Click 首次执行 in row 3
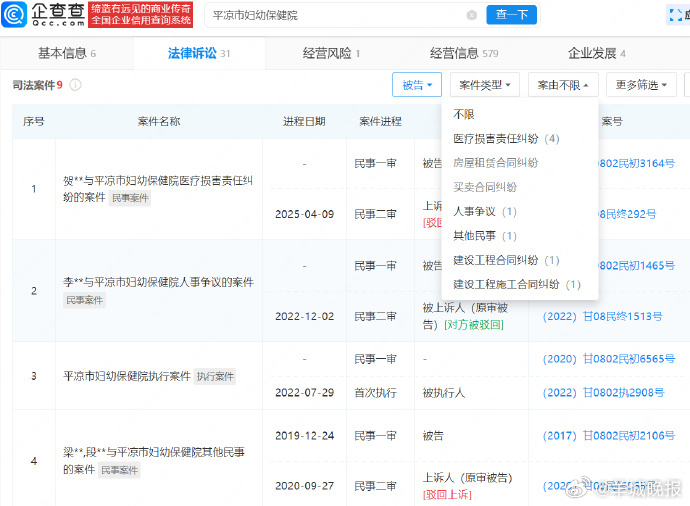The height and width of the screenshot is (506, 690). (375, 392)
